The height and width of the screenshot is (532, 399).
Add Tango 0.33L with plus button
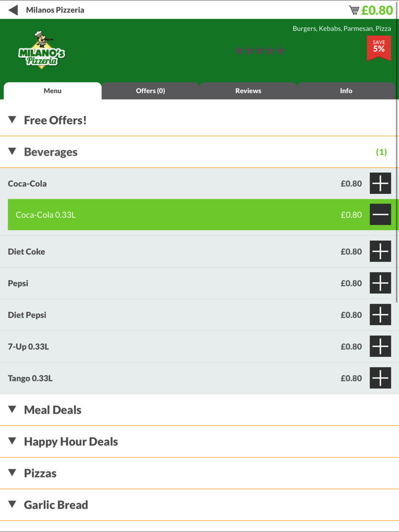[x=380, y=378]
